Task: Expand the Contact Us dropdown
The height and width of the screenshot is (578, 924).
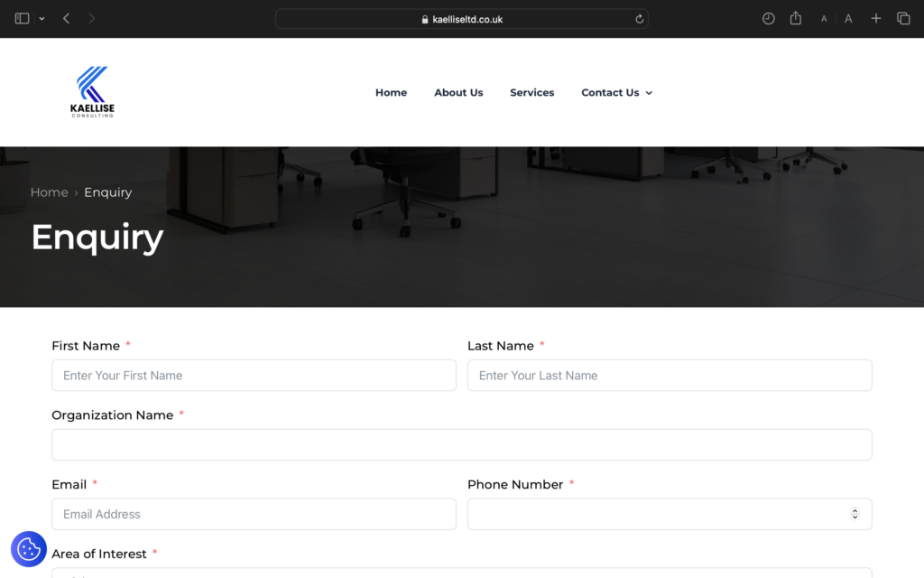Action: click(x=616, y=92)
